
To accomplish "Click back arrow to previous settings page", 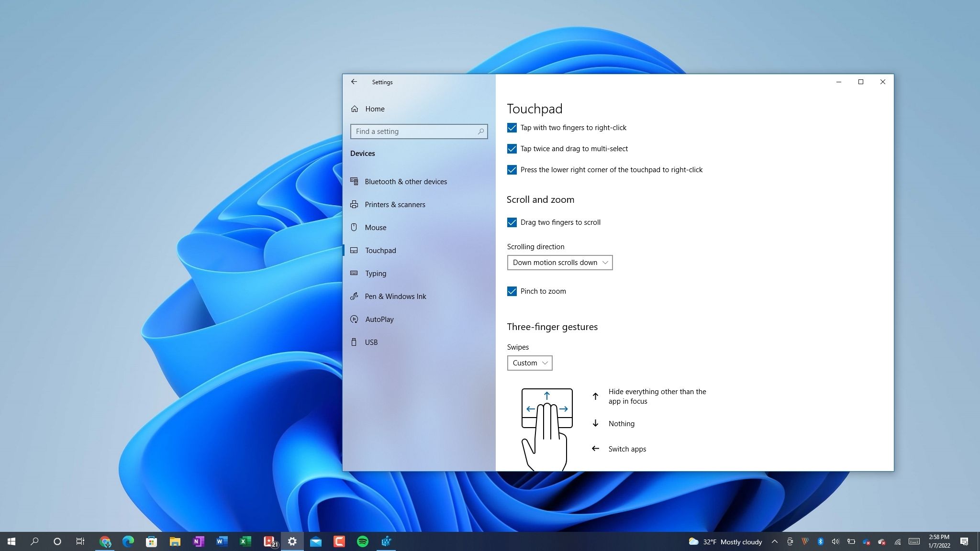I will (354, 81).
